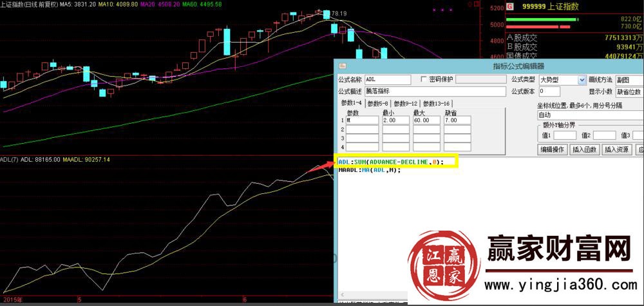
Task: Click the 坐标线位置 field showing 自动
Action: (x=589, y=115)
